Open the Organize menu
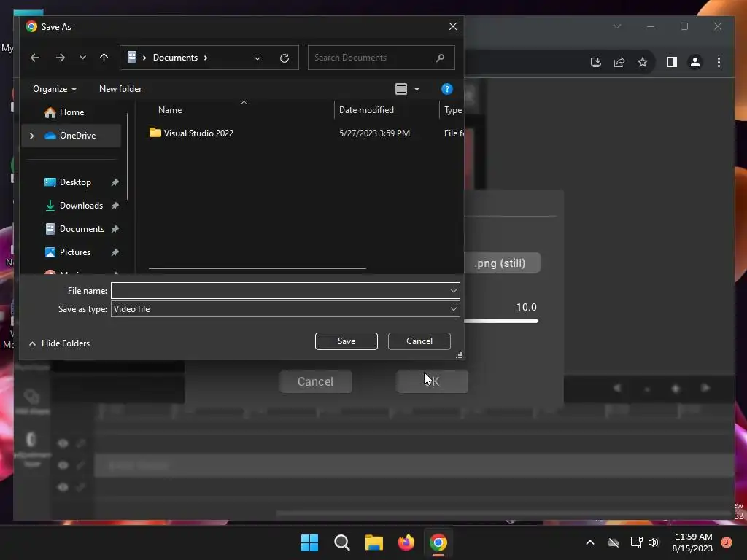The height and width of the screenshot is (560, 747). point(54,89)
